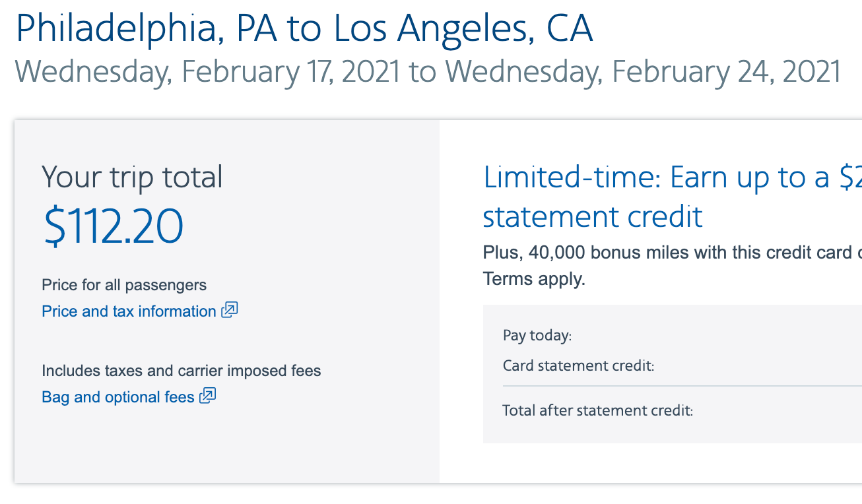Click the external-link icon beside Price and tax information
Viewport: 862px width, 504px height.
[230, 310]
